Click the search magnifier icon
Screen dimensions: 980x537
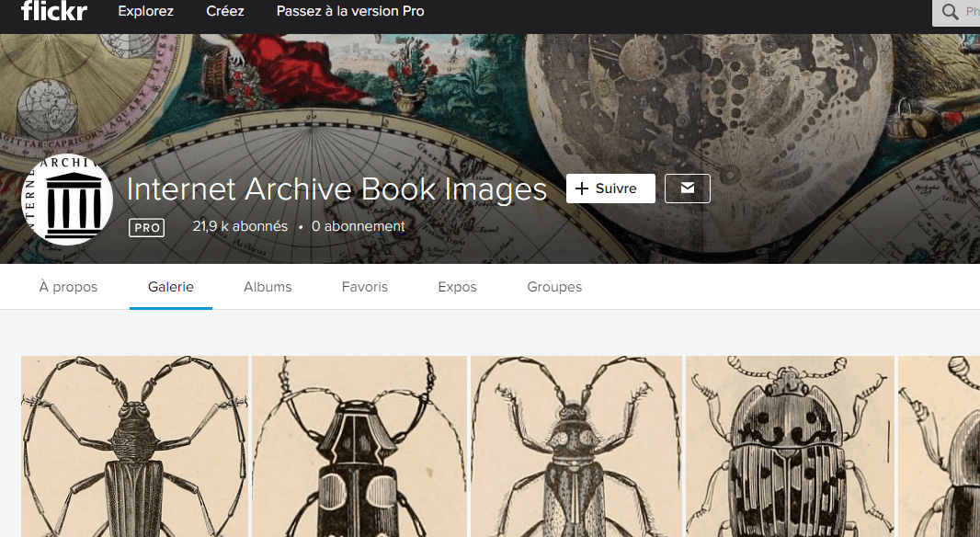tap(951, 12)
